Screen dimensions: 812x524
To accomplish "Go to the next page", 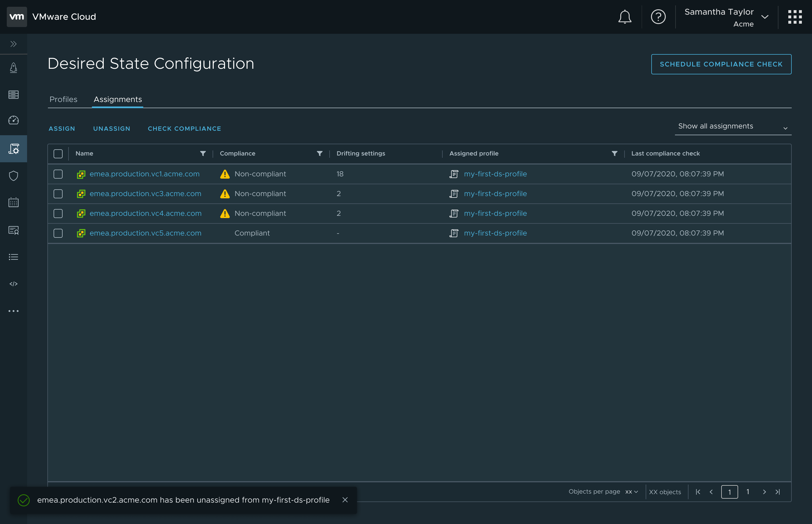I will click(764, 492).
